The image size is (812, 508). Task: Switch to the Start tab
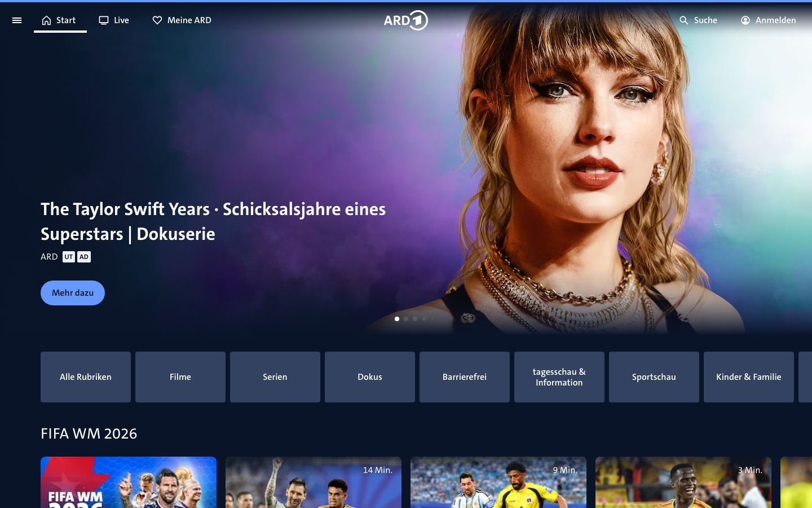(60, 20)
